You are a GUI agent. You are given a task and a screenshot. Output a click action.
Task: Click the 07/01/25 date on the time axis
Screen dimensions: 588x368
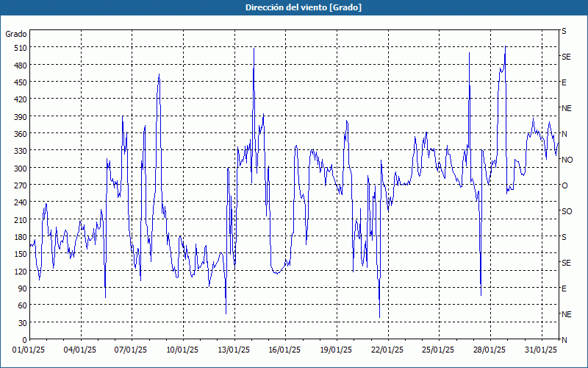tap(131, 350)
